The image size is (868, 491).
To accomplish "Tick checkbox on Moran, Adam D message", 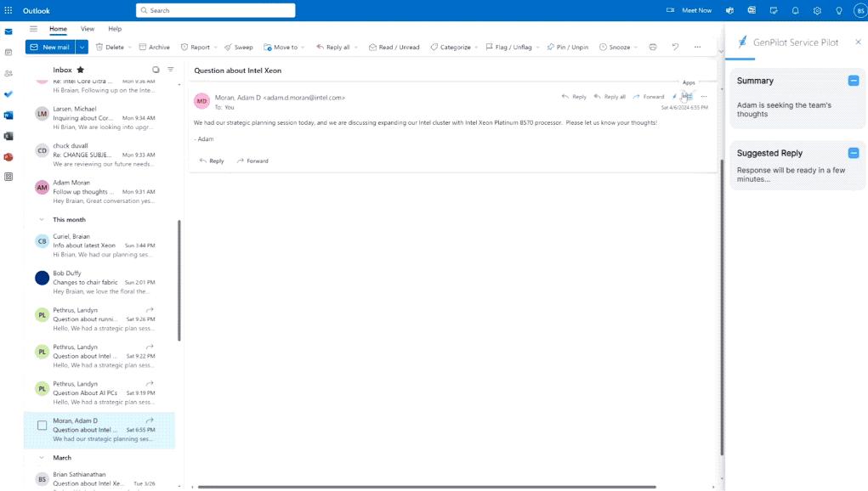I will pos(42,426).
